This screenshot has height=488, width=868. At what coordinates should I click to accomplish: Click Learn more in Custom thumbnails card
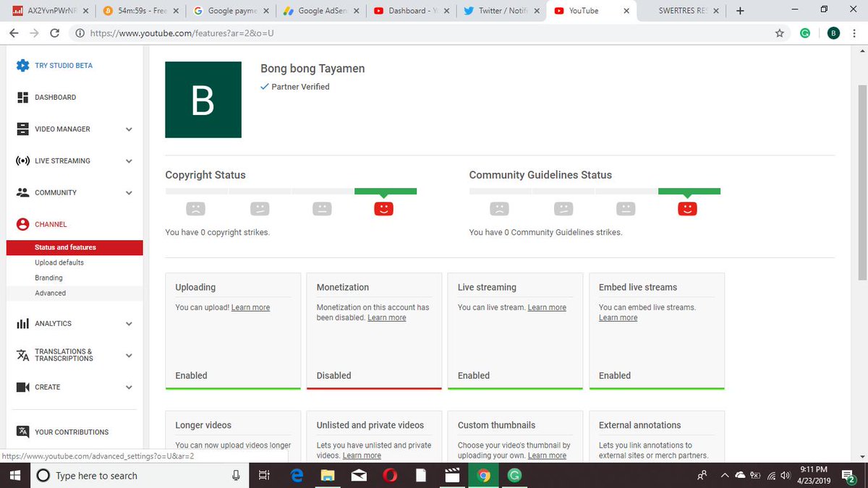pyautogui.click(x=547, y=455)
